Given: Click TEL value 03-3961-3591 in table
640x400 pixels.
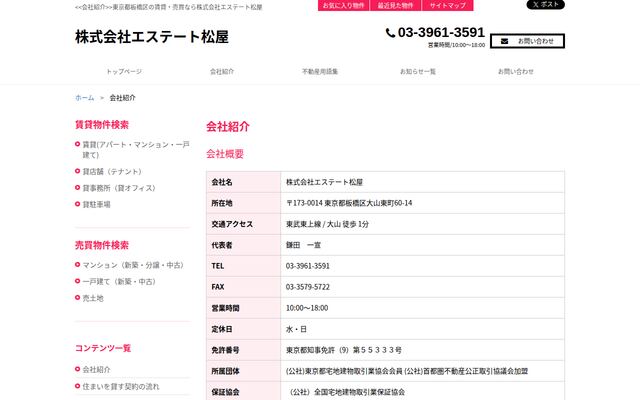Looking at the screenshot, I should 308,266.
